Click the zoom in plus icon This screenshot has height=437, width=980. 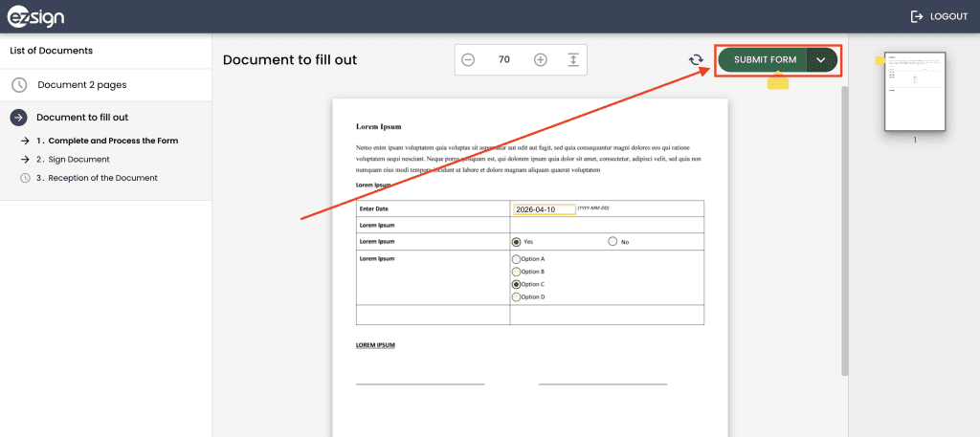pyautogui.click(x=541, y=59)
